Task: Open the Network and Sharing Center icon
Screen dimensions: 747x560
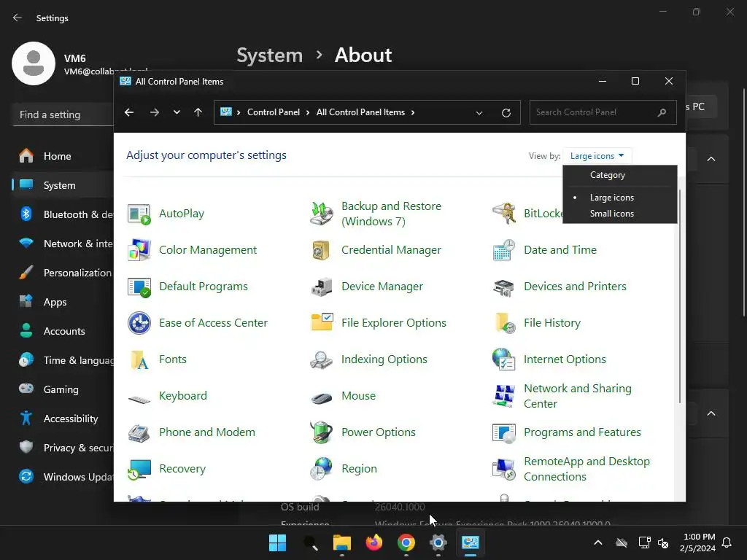Action: (504, 396)
